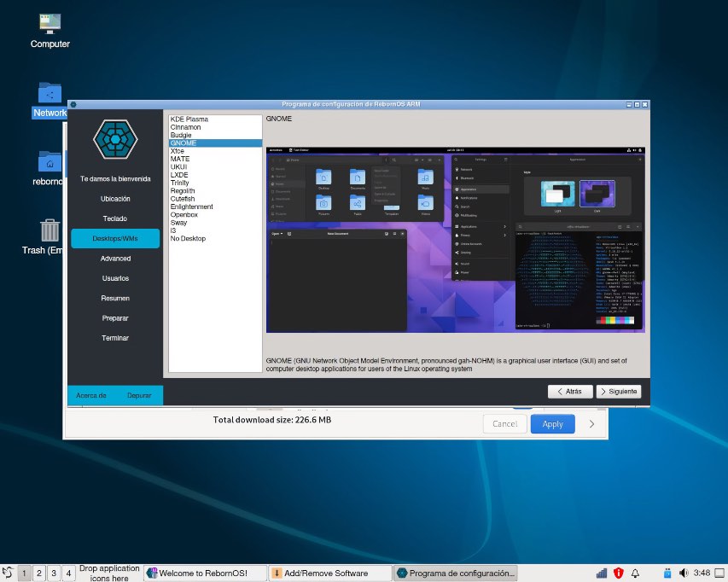Select Trinity in desktop list
This screenshot has height=582, width=728.
pos(215,183)
